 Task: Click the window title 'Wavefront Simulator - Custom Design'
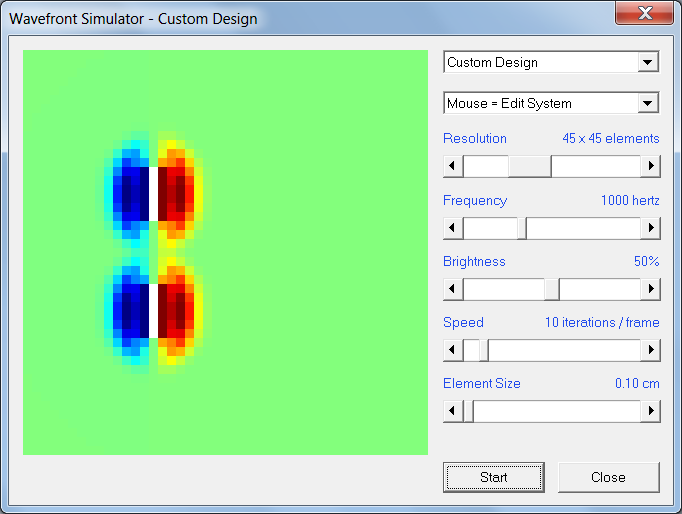pos(133,19)
